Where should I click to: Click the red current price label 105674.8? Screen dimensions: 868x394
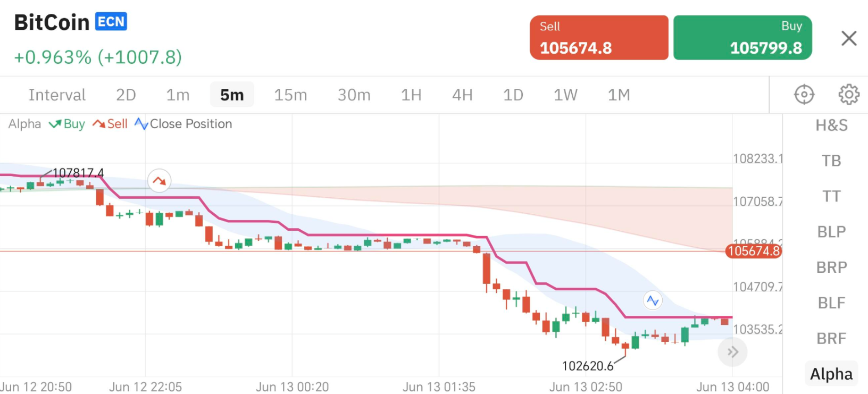click(x=753, y=252)
